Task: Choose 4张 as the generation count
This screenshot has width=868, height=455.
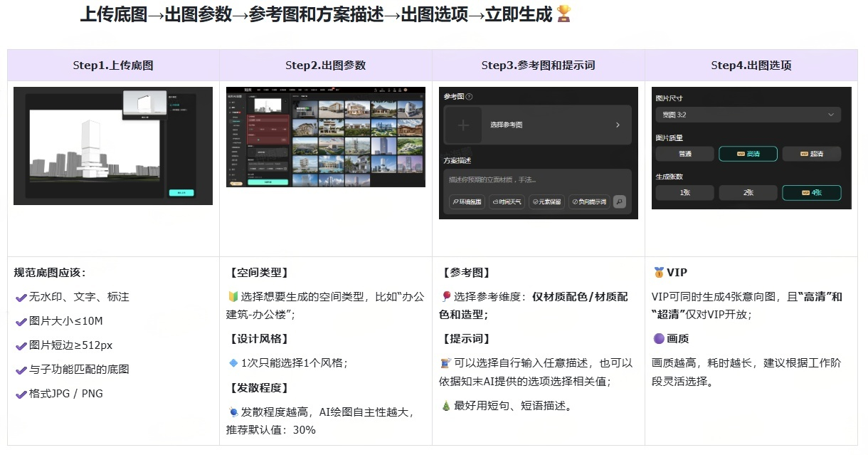Action: coord(811,193)
